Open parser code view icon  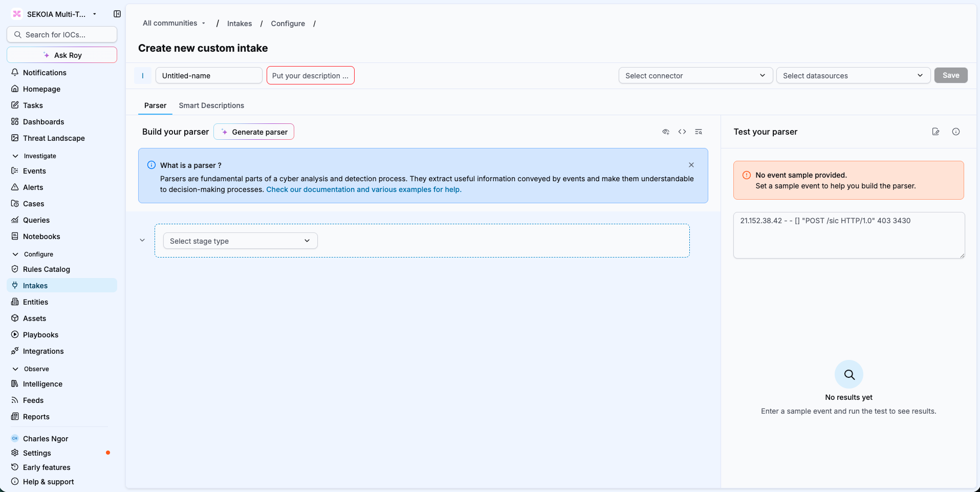point(682,132)
